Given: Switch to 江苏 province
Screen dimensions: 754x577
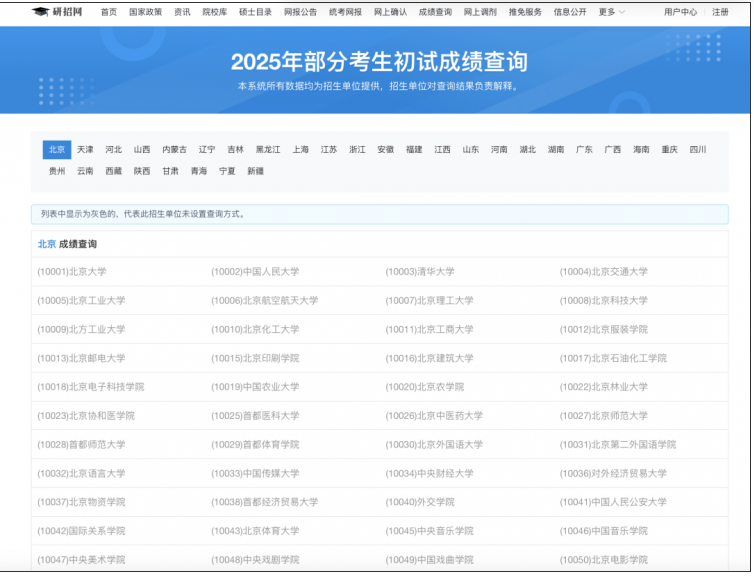Looking at the screenshot, I should click(x=329, y=150).
